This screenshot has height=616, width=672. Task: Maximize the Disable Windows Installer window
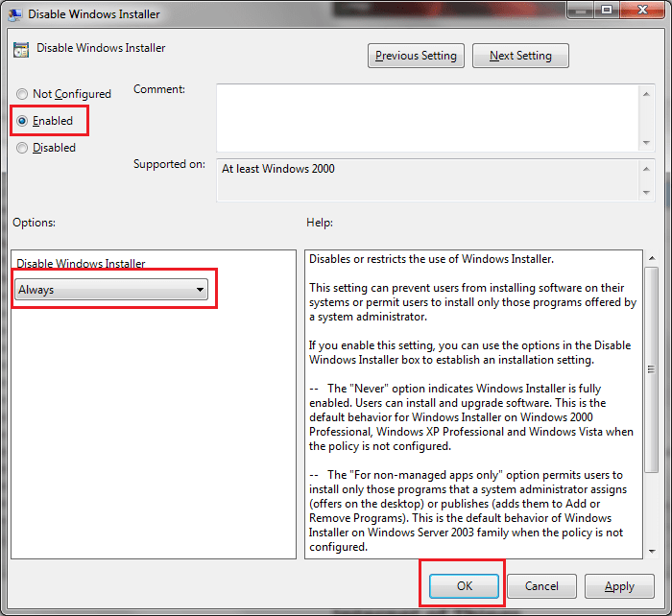click(x=607, y=11)
